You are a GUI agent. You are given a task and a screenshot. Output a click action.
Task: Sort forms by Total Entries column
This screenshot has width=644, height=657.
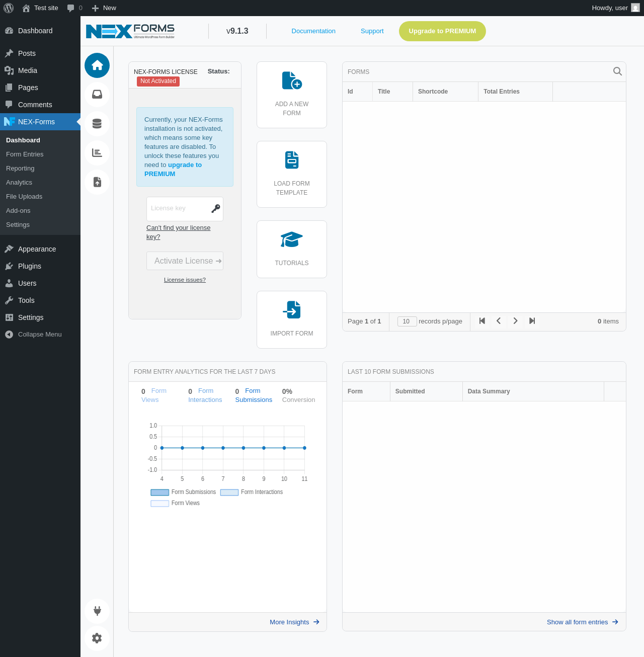click(x=515, y=92)
